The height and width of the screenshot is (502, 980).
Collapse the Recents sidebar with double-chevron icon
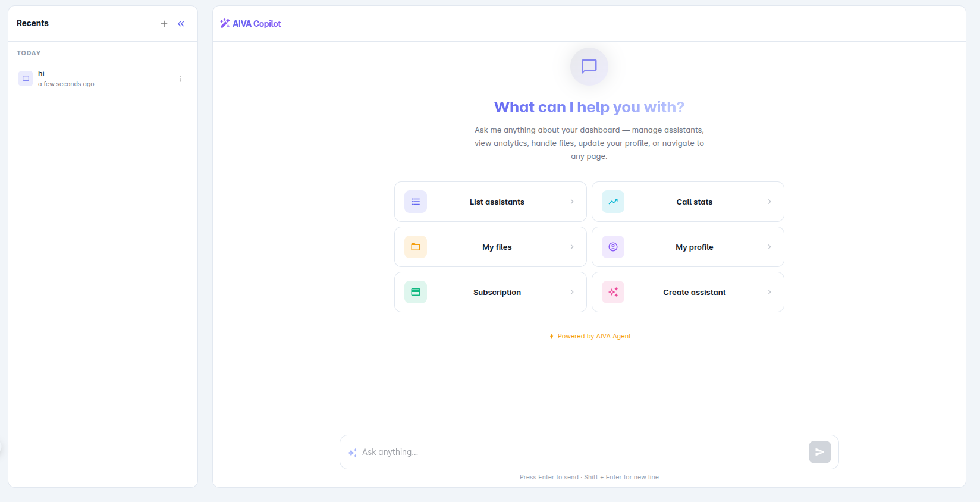pos(181,24)
